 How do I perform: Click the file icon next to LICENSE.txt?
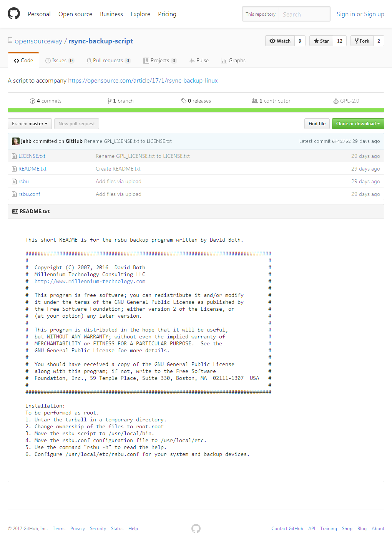(14, 156)
